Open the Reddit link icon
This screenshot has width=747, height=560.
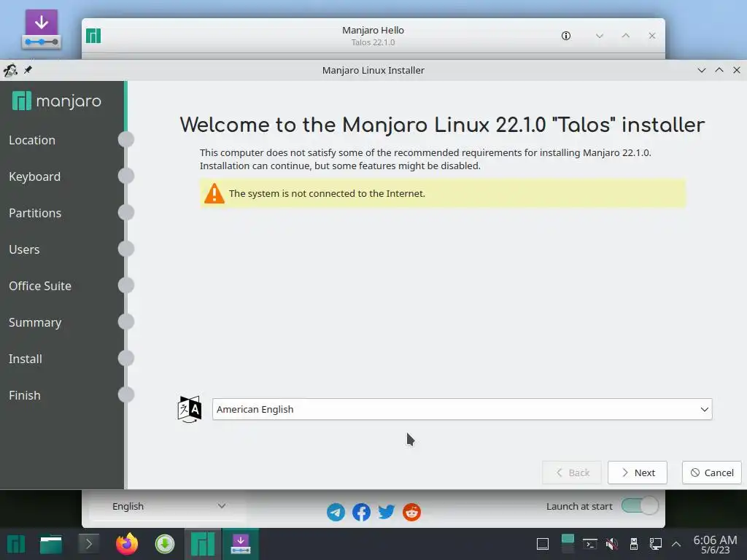coord(411,513)
